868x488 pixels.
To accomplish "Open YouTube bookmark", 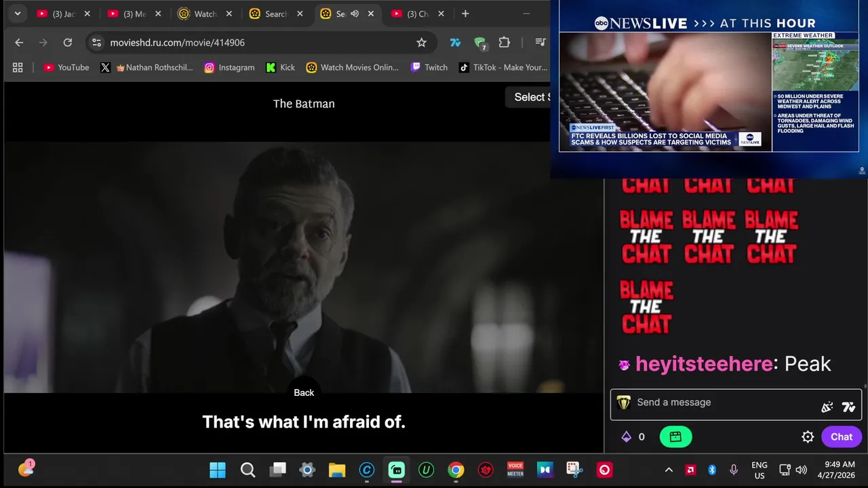I will (66, 67).
